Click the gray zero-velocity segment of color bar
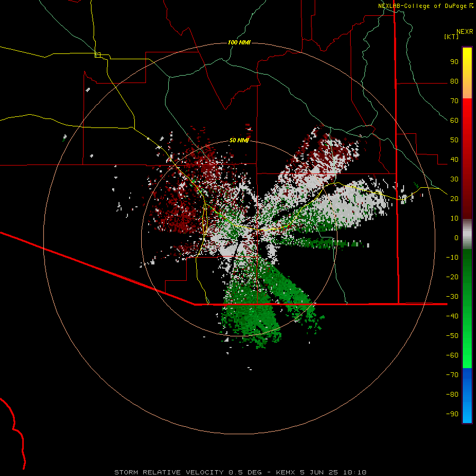476x476 pixels. pos(467,234)
